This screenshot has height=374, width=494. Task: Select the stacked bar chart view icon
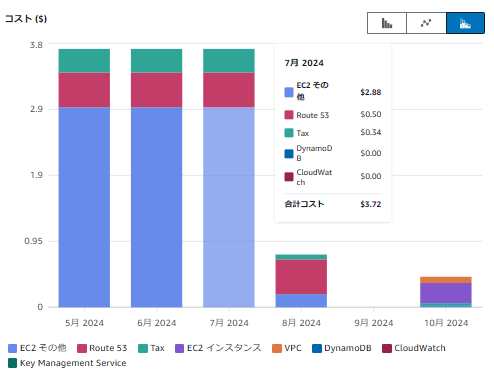pos(465,23)
